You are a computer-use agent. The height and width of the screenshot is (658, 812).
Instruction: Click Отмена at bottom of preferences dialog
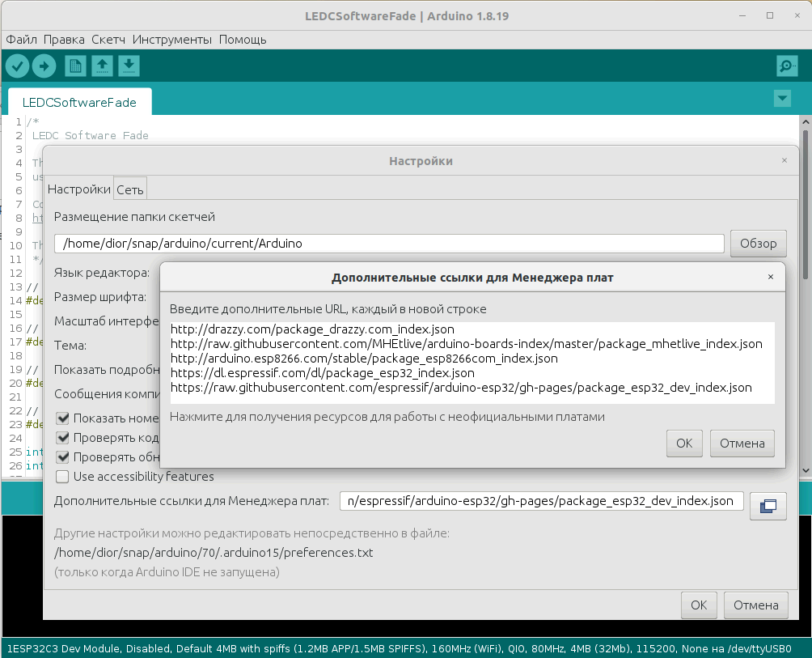tap(756, 605)
